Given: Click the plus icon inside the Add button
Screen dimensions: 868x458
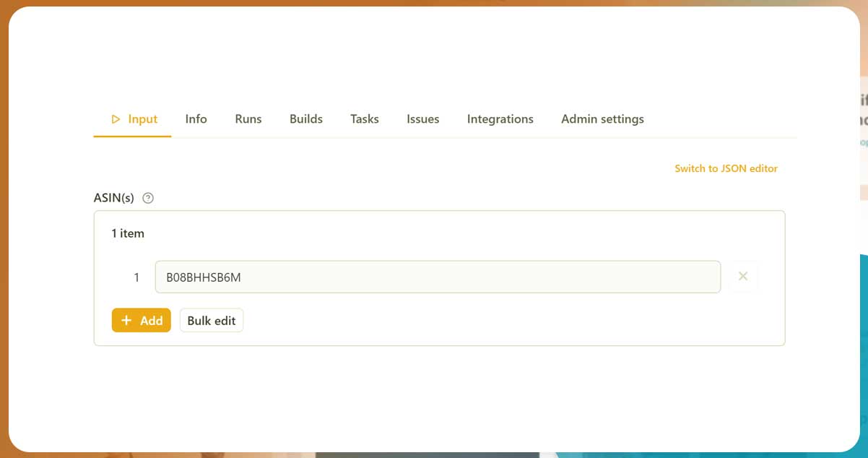Looking at the screenshot, I should pos(127,320).
